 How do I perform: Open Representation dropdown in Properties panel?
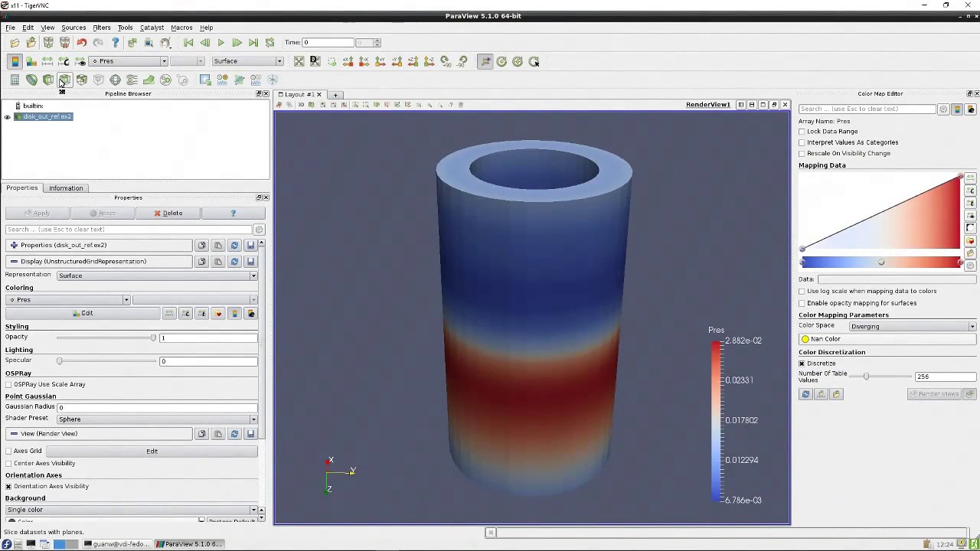point(157,275)
